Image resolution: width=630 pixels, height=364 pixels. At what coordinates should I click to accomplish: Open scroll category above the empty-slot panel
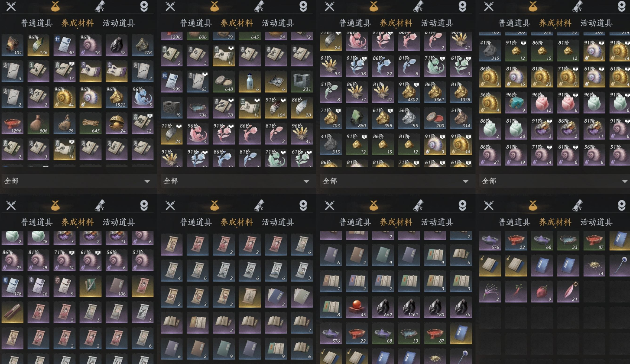coord(578,205)
